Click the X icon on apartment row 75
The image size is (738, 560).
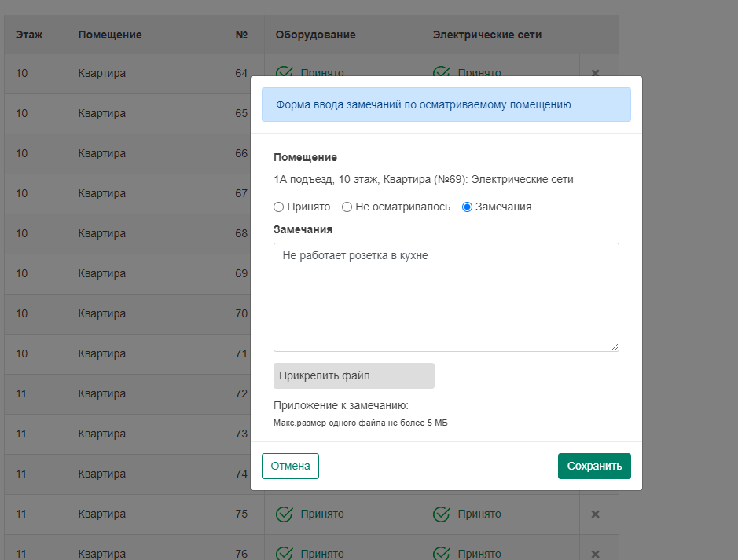595,514
